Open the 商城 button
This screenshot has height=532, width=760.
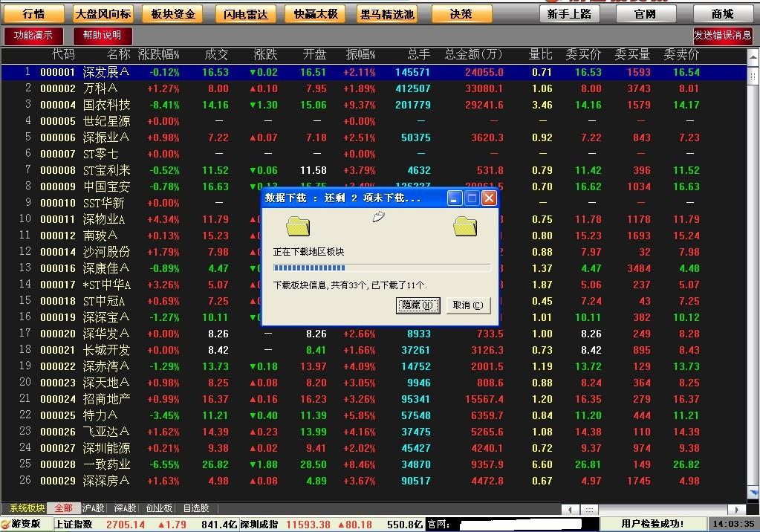(x=723, y=14)
